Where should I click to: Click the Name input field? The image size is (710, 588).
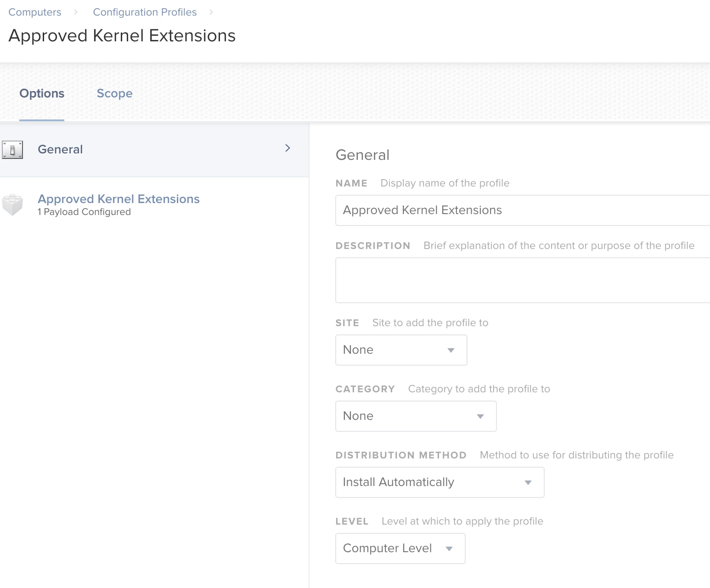[x=523, y=210]
